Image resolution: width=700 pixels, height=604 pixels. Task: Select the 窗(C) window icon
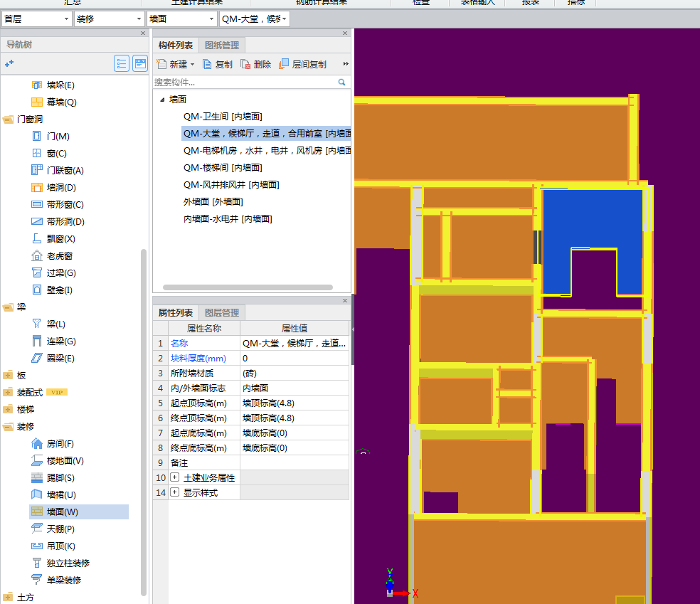(x=36, y=153)
